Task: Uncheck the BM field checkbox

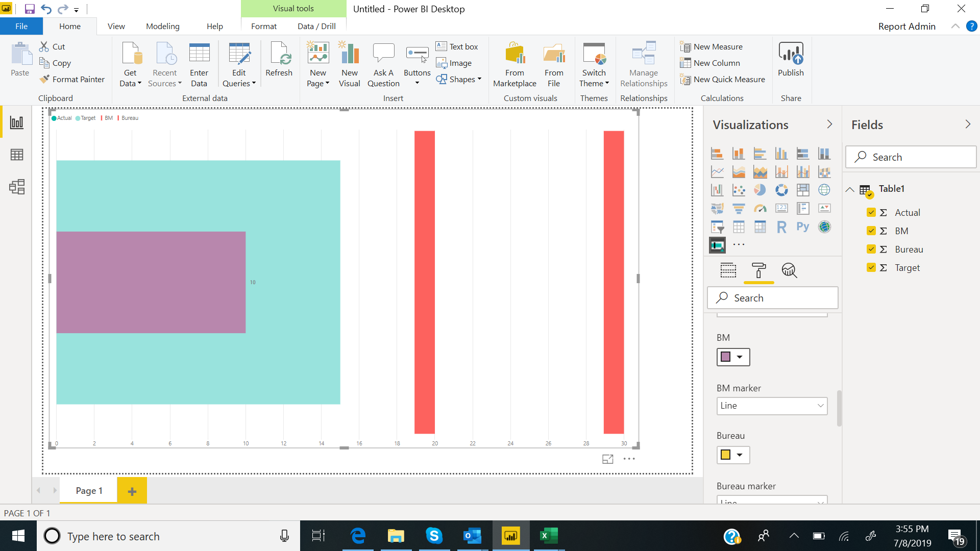Action: [870, 231]
